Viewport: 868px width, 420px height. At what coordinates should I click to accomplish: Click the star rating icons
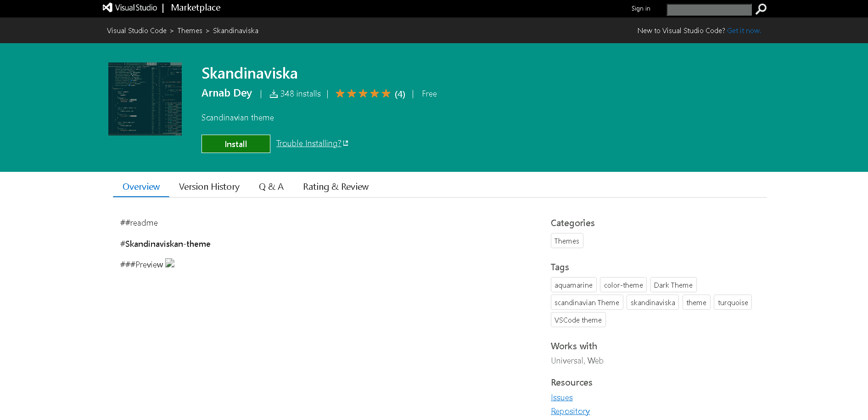tap(363, 94)
